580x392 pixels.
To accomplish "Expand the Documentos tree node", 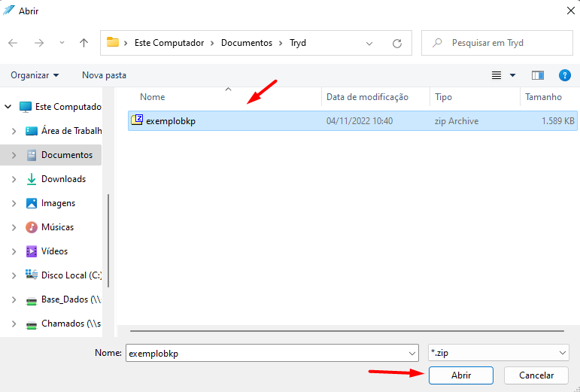I will tap(14, 155).
